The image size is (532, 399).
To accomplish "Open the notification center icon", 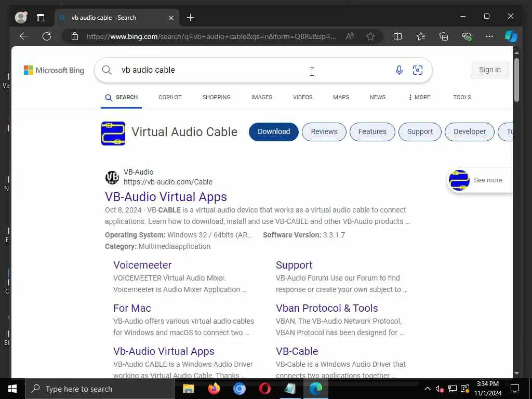I will pyautogui.click(x=515, y=389).
